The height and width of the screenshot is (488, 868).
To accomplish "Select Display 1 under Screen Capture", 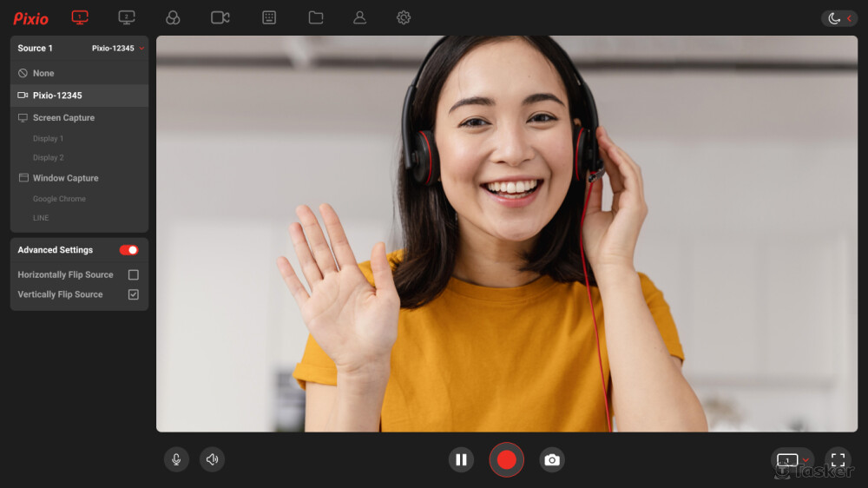I will click(49, 139).
